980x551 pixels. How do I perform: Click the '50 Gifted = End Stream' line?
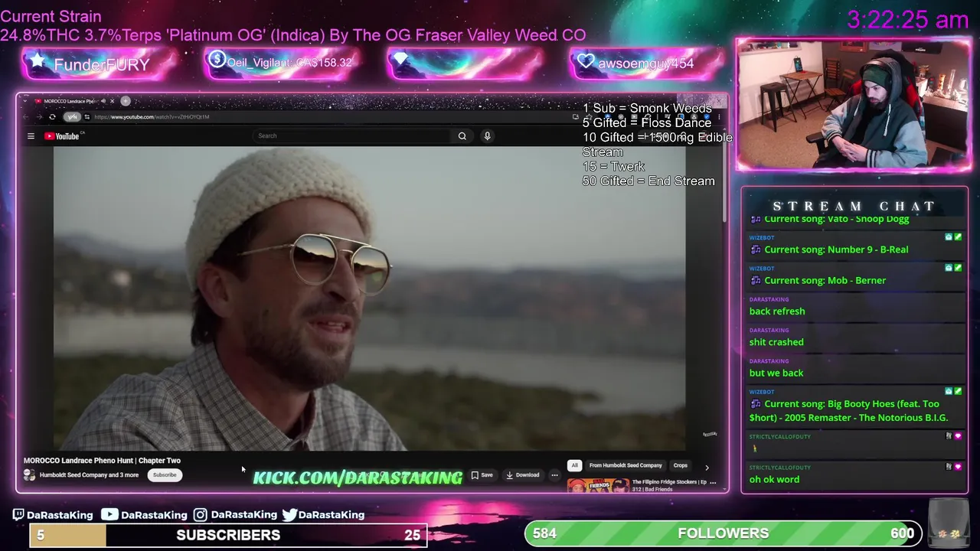pyautogui.click(x=648, y=181)
